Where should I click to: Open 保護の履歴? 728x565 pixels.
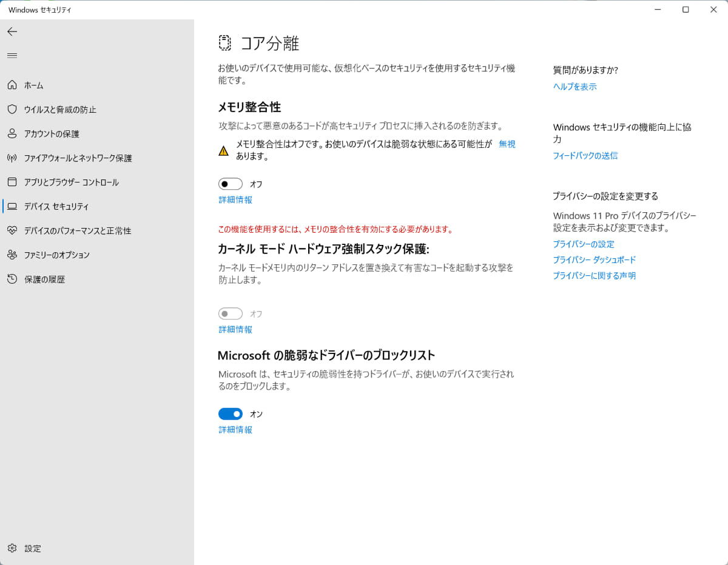(42, 279)
